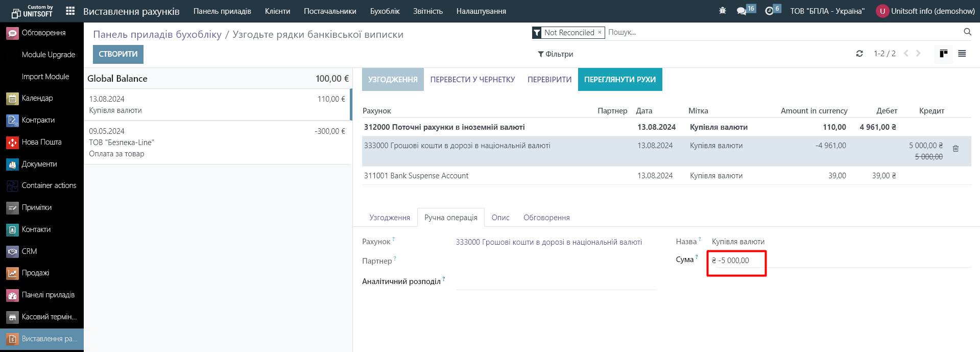
Task: Open the Бухоблік menu
Action: click(x=385, y=11)
